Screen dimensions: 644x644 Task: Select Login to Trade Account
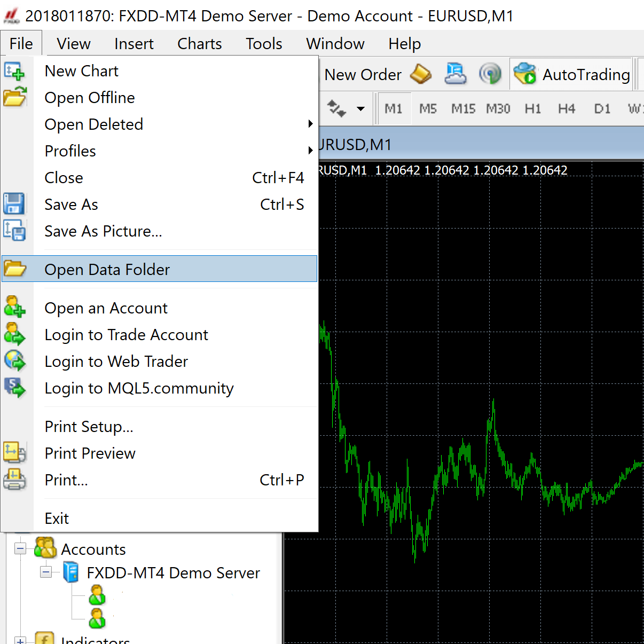(159, 335)
